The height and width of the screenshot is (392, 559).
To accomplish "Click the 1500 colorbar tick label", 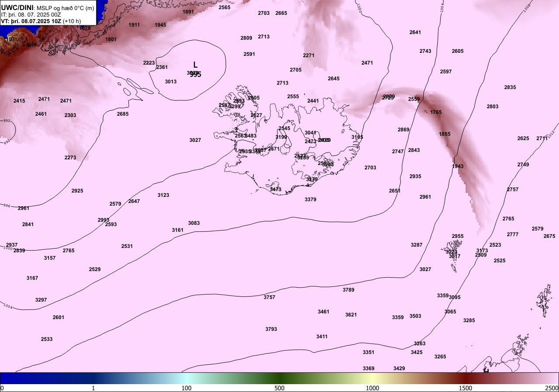I will pyautogui.click(x=466, y=388).
